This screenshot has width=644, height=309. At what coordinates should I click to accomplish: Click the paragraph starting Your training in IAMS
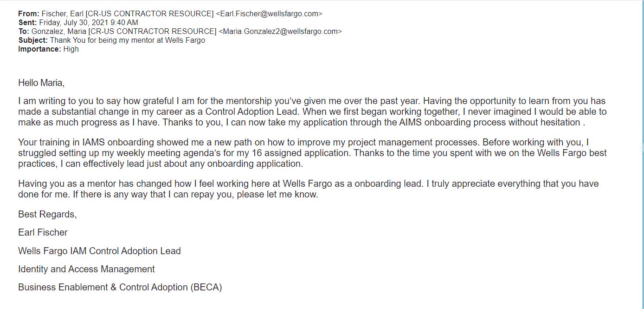click(312, 153)
